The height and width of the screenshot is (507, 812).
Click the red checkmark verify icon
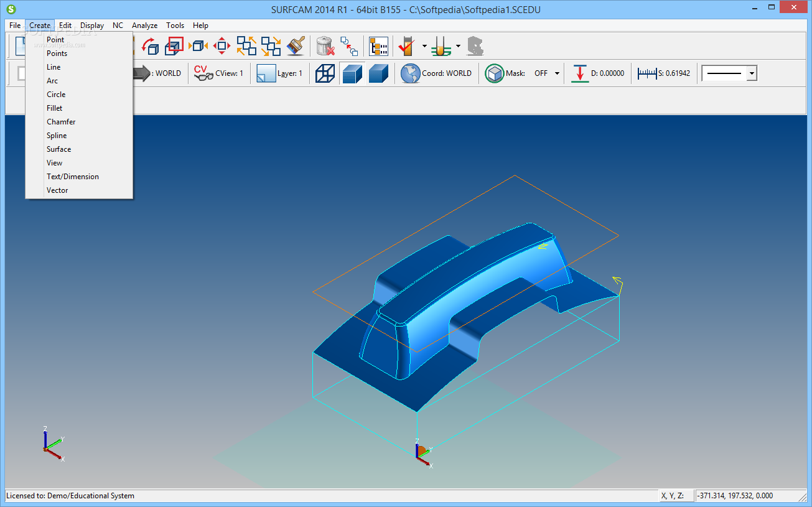coord(407,46)
